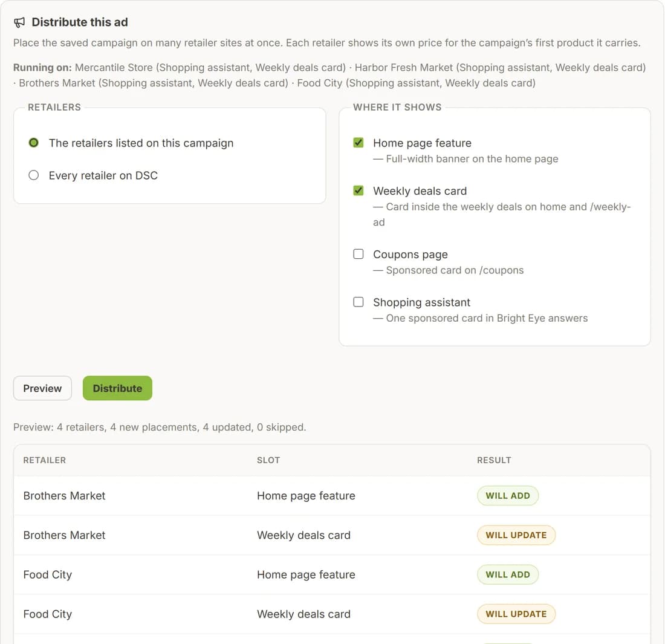Image resolution: width=665 pixels, height=644 pixels.
Task: Enable the Shopping assistant checkbox
Action: 358,302
